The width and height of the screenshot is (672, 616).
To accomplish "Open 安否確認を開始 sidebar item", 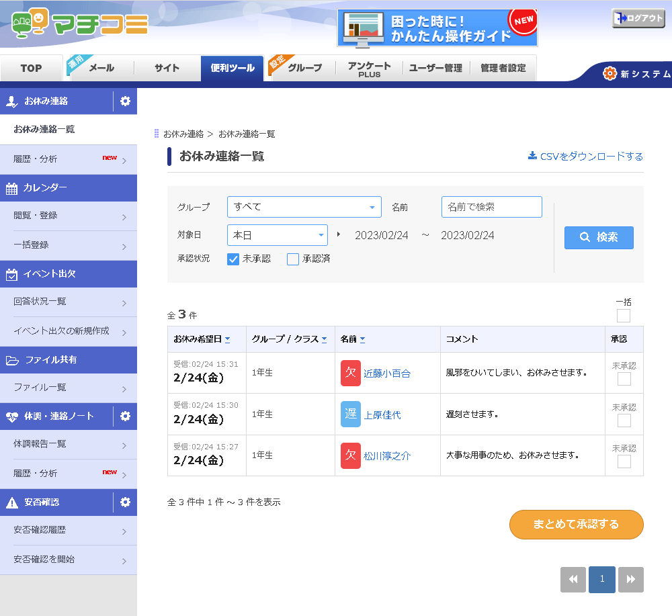I will [x=69, y=560].
